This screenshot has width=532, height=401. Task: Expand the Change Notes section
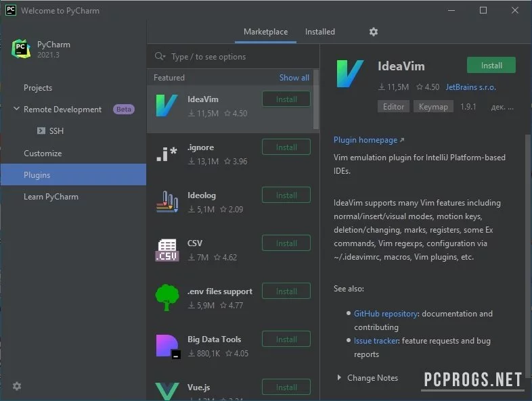(x=339, y=377)
